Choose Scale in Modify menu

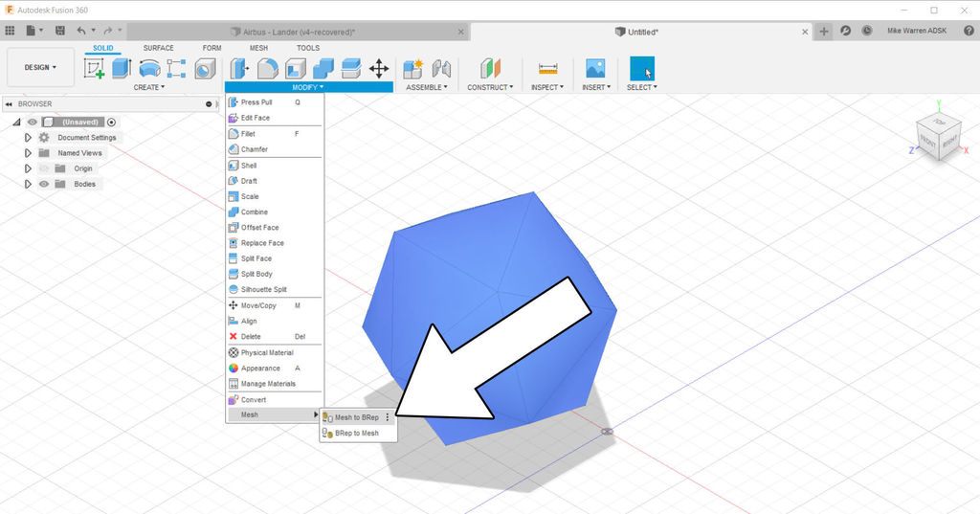click(x=275, y=196)
